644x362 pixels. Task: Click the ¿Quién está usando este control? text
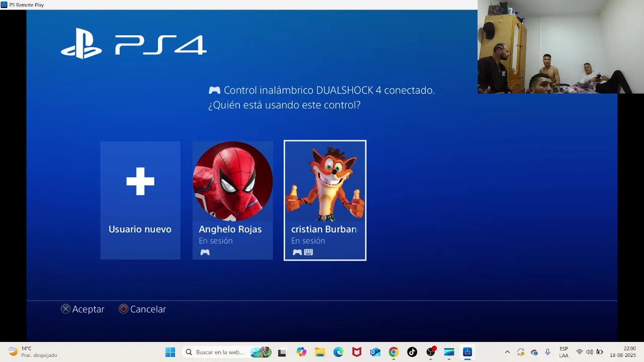point(284,105)
